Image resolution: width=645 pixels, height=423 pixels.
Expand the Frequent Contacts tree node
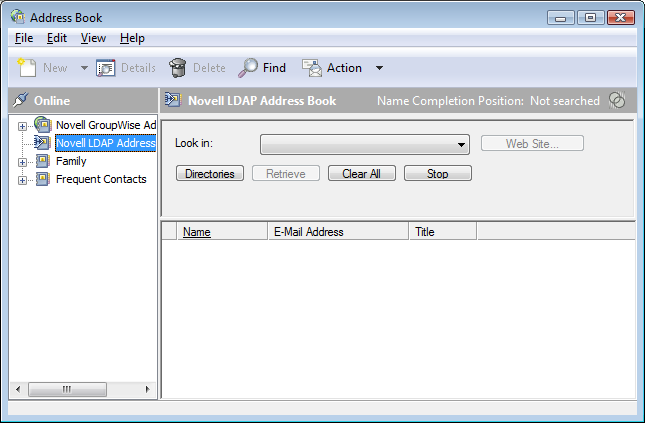pyautogui.click(x=22, y=180)
